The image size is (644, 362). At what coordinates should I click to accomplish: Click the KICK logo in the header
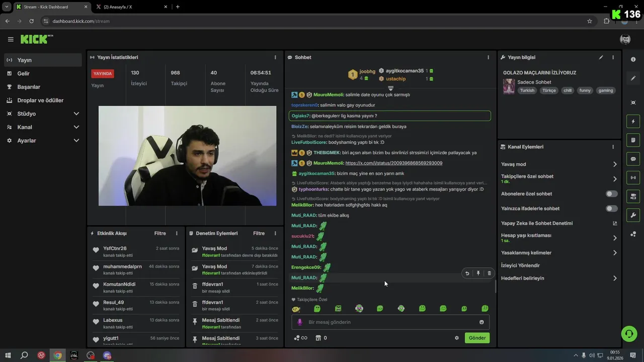(x=37, y=39)
